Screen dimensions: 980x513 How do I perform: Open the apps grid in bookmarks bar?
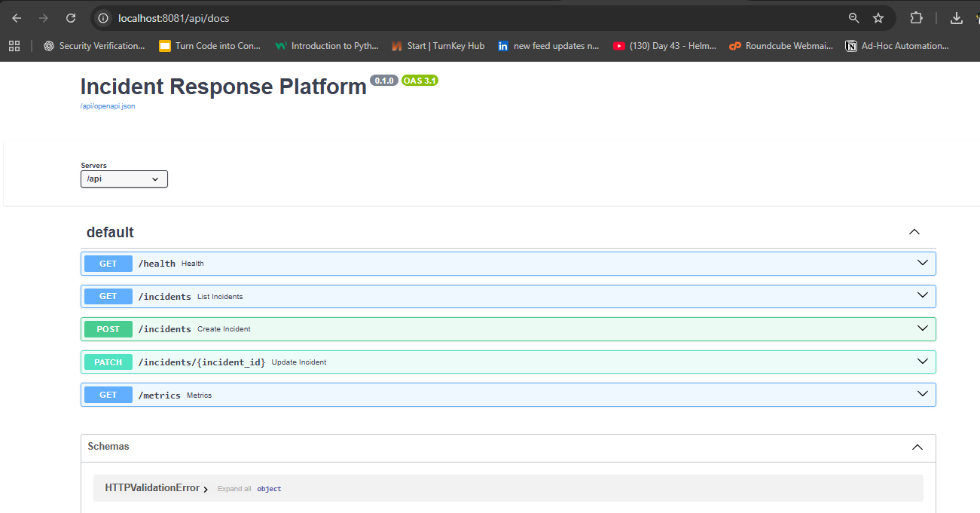pos(14,46)
